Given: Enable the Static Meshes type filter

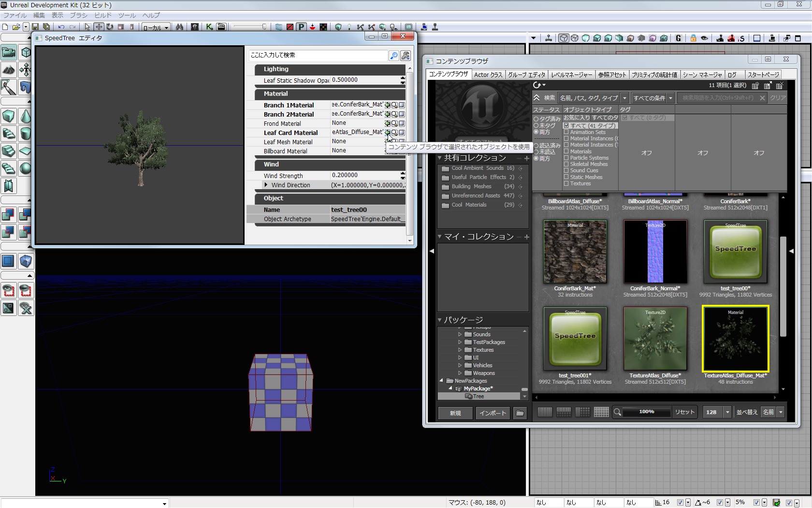Looking at the screenshot, I should point(566,177).
